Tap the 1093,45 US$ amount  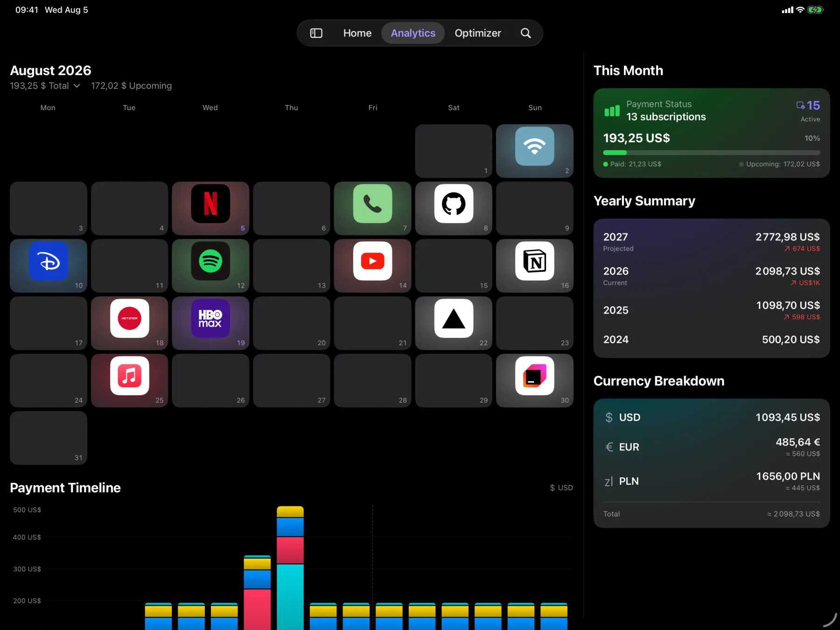coord(788,417)
